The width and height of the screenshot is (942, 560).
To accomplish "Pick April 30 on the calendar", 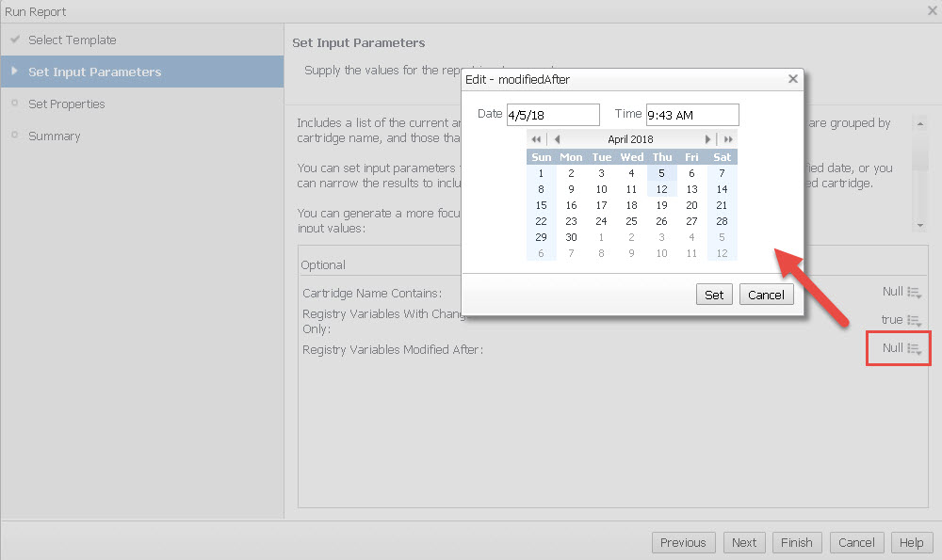I will click(571, 237).
